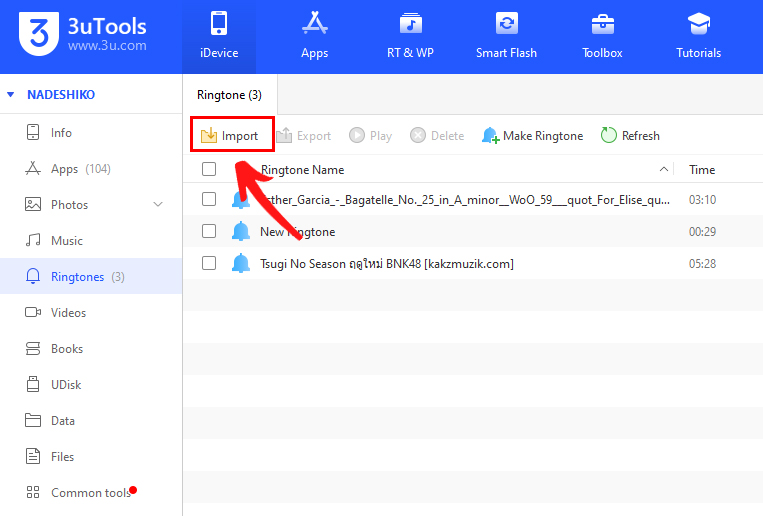Sort by Ringtone Name column header

pyautogui.click(x=302, y=169)
